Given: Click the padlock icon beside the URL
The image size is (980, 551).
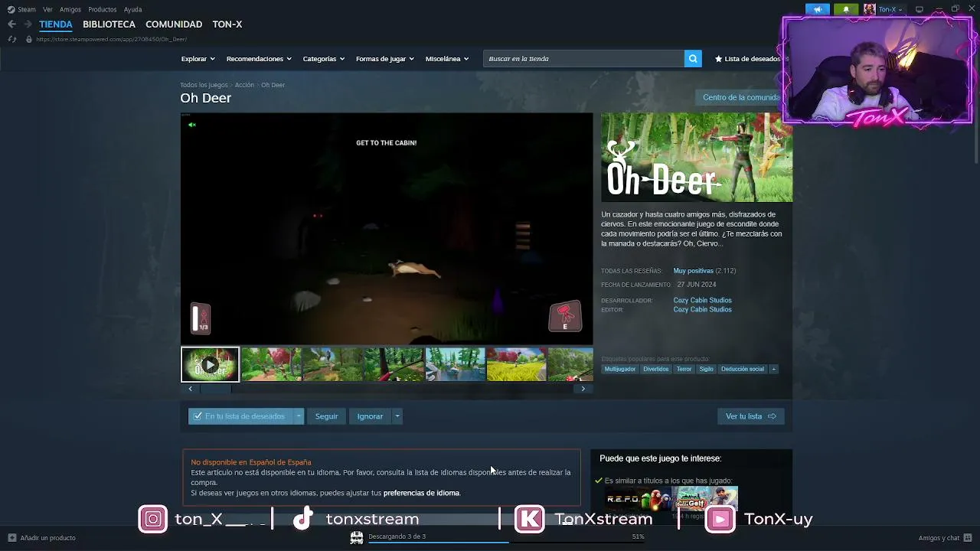Looking at the screenshot, I should coord(29,39).
